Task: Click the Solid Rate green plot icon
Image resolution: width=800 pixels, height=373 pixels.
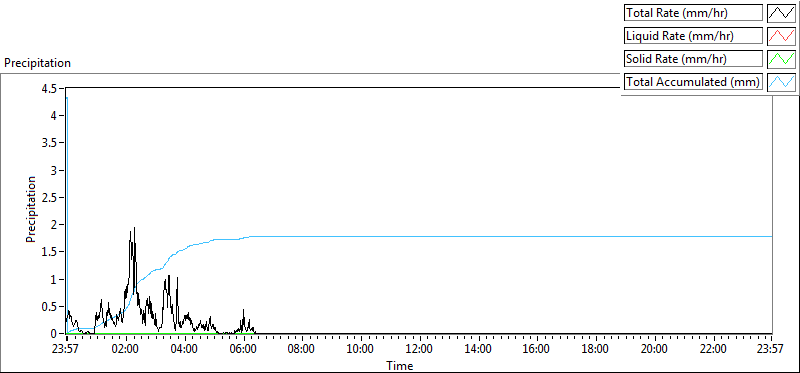Action: [782, 59]
